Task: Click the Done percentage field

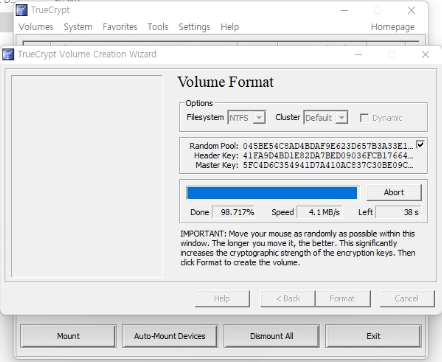Action: [234, 212]
